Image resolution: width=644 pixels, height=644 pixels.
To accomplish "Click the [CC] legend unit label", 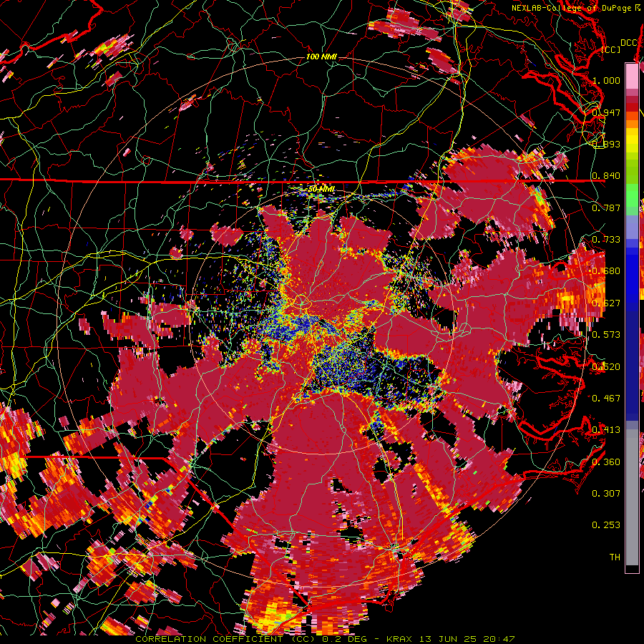I will tap(610, 49).
